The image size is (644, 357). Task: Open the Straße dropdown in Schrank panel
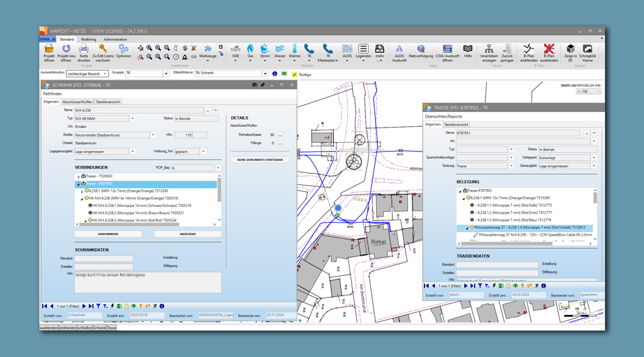click(153, 135)
